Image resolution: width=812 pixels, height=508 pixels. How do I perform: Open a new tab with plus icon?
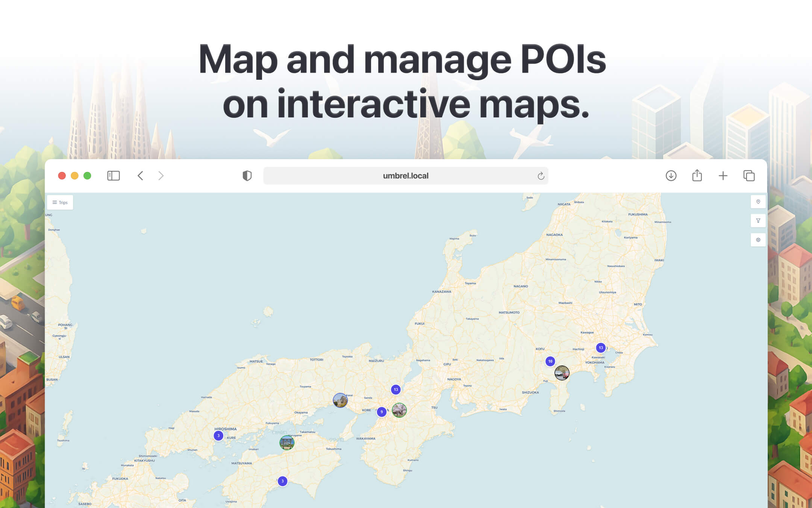pos(723,176)
